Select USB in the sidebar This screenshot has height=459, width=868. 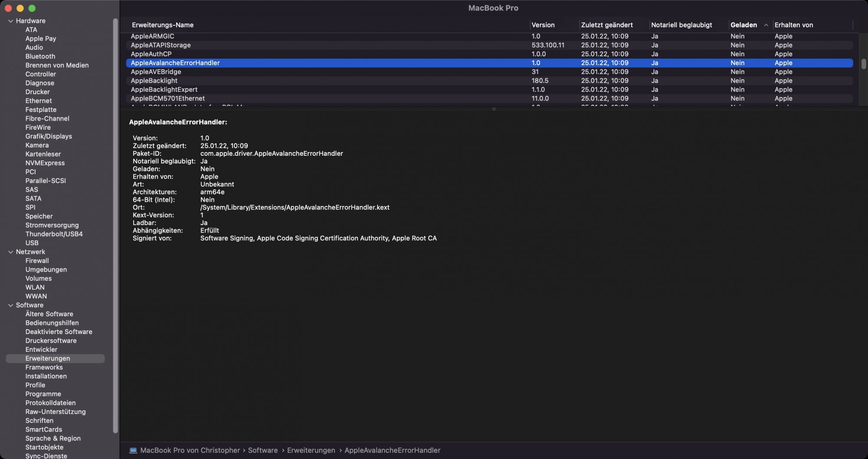[x=32, y=243]
